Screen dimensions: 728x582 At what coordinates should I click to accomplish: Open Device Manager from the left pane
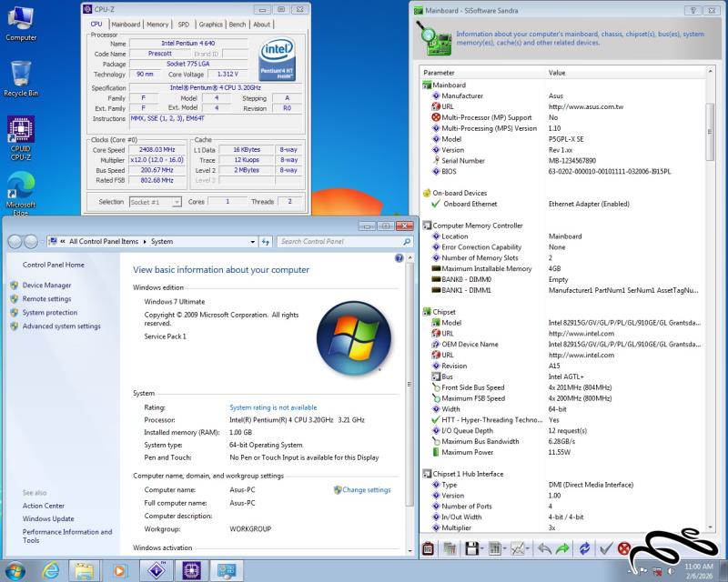coord(46,285)
